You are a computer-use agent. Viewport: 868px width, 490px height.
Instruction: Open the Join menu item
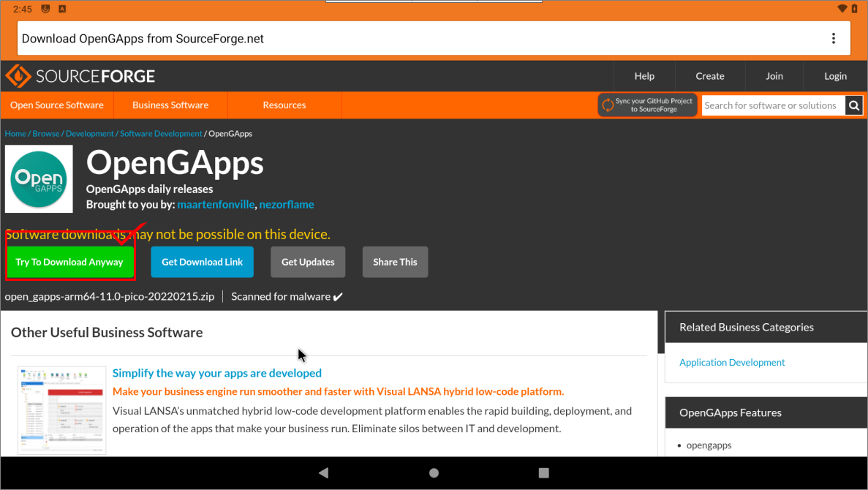pos(774,76)
